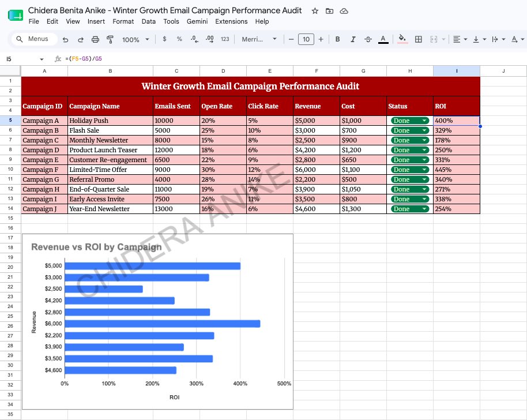Open the Help menu
Screen dimensions: 527x420
click(x=262, y=21)
